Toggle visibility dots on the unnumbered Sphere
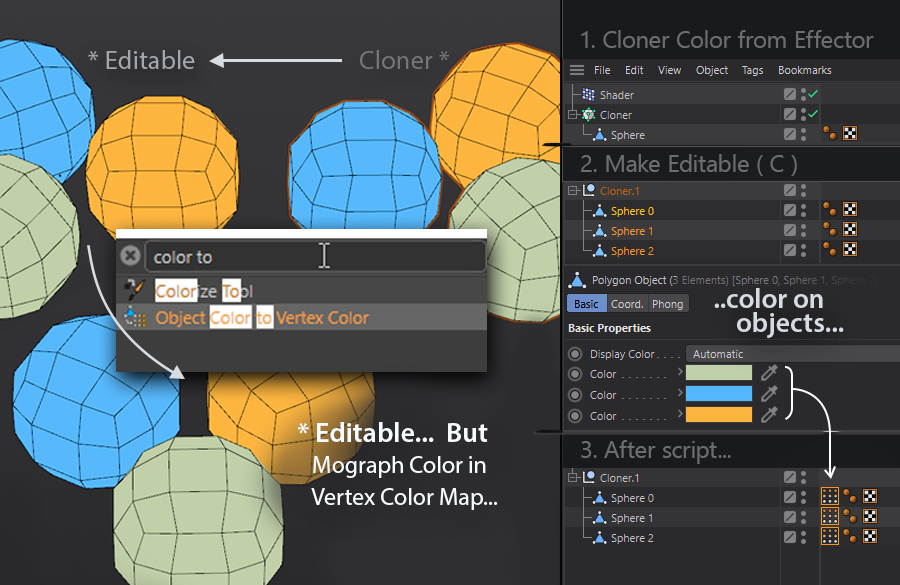This screenshot has width=900, height=585. [804, 134]
